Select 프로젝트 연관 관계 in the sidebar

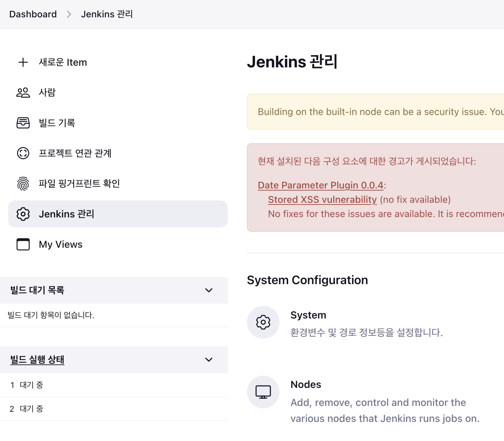75,153
